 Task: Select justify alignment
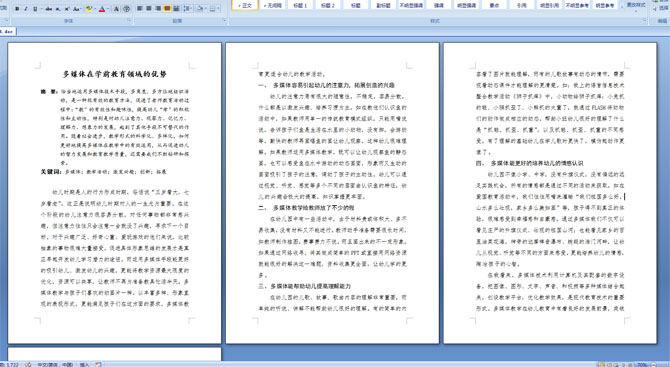(x=167, y=9)
